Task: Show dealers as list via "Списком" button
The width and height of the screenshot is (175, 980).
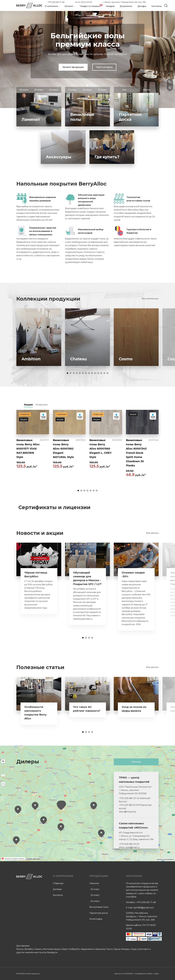Action: click(x=136, y=762)
